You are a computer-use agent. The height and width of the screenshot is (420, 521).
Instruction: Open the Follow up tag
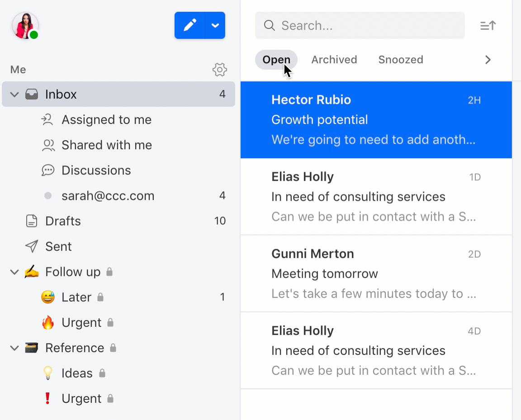point(73,272)
